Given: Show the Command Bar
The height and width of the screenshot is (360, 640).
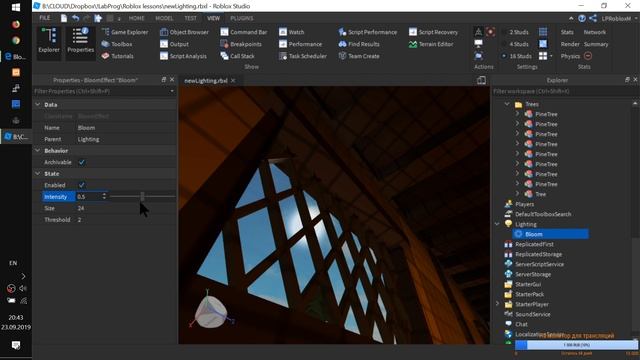Looking at the screenshot, I should click(244, 32).
